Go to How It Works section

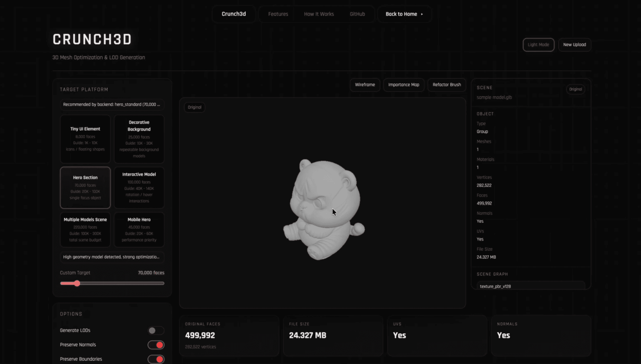click(319, 14)
